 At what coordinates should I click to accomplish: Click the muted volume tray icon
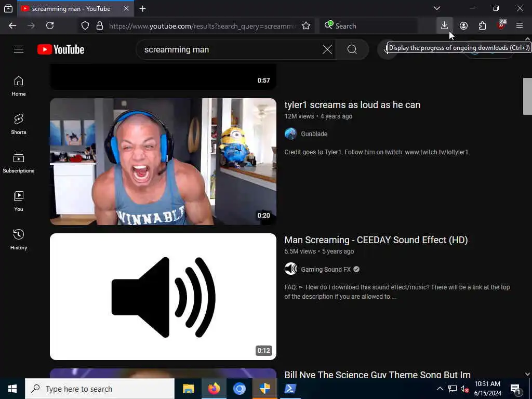click(464, 389)
